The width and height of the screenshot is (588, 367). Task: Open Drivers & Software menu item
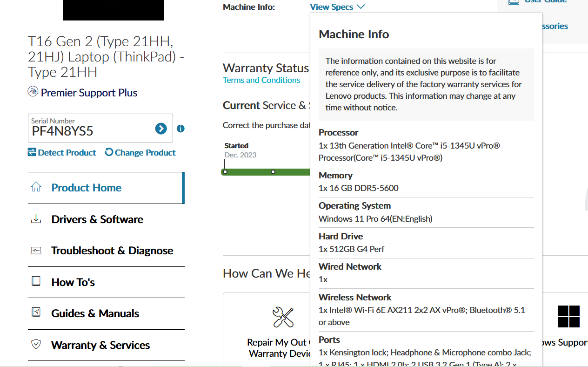pyautogui.click(x=106, y=219)
